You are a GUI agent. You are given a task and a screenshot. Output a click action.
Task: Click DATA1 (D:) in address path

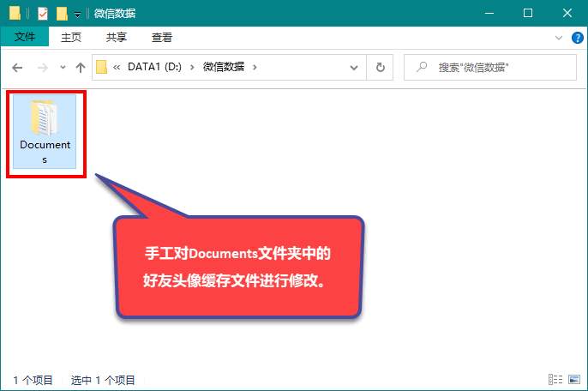[154, 67]
